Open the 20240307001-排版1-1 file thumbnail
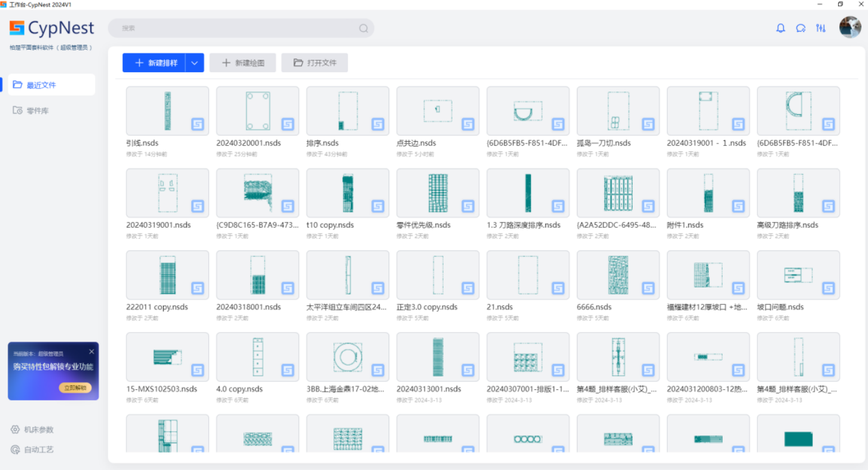This screenshot has width=868, height=470. pos(528,356)
